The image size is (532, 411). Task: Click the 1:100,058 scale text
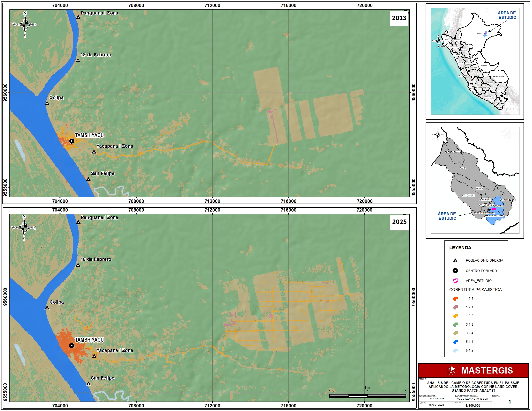[x=473, y=406]
